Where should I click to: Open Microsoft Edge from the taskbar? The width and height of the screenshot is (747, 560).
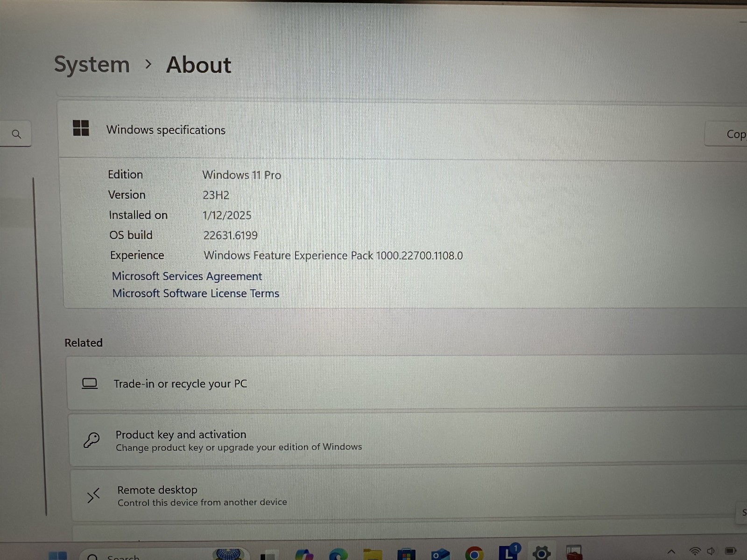(338, 554)
